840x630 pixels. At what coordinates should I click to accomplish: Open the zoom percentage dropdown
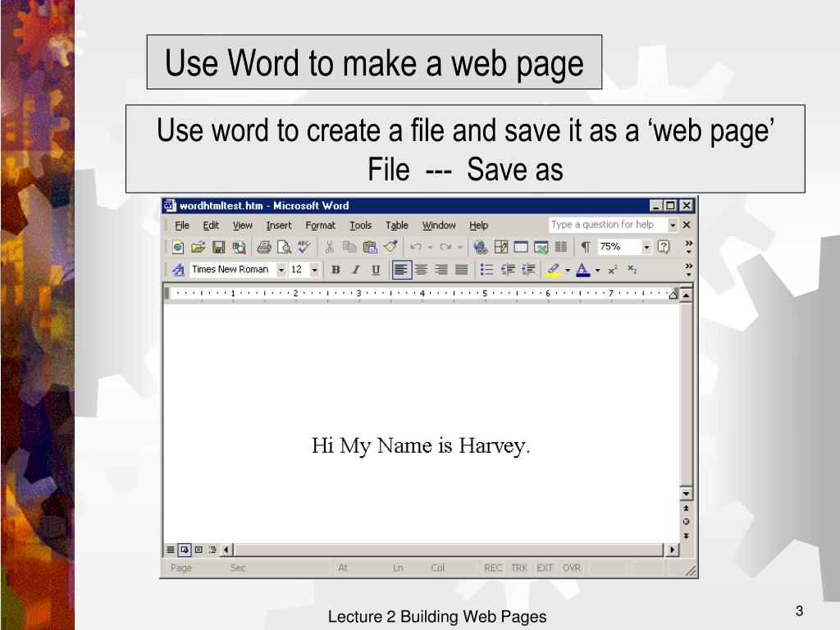coord(646,247)
